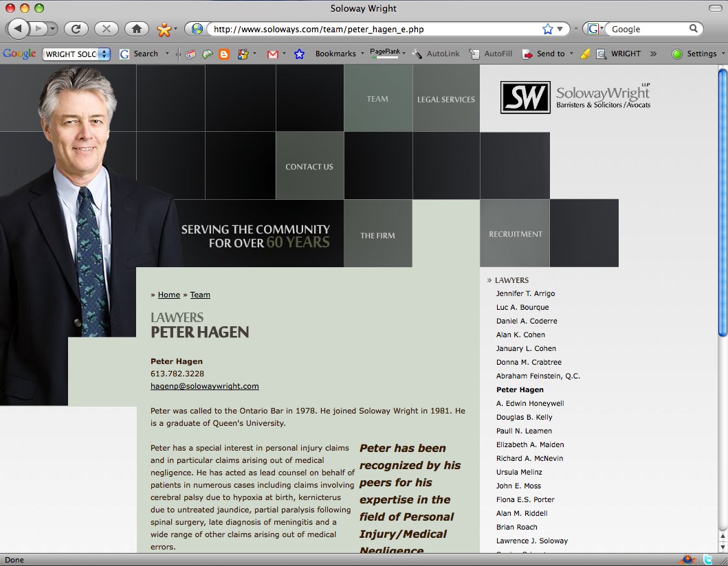Open Lawrence J. Soloway's profile link
This screenshot has height=566, width=728.
(x=532, y=541)
